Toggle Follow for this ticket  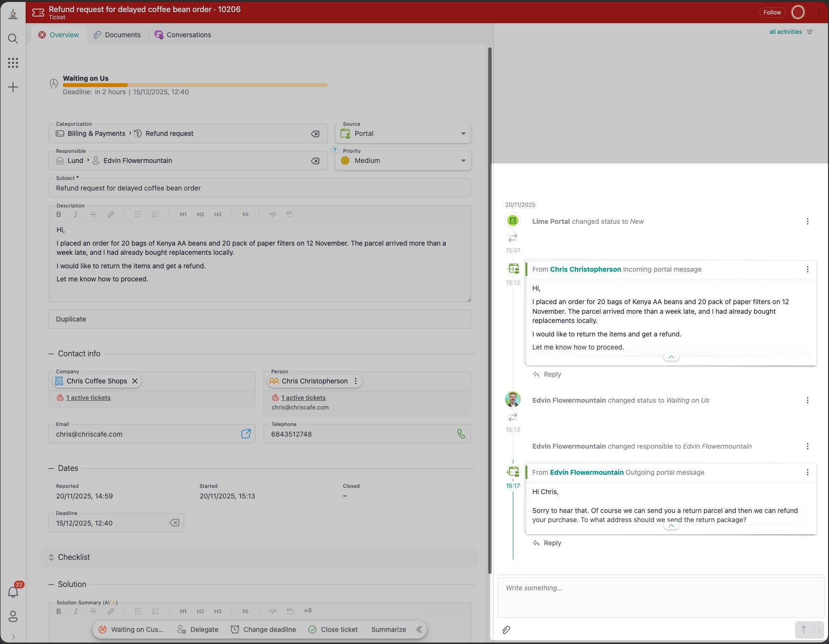771,12
